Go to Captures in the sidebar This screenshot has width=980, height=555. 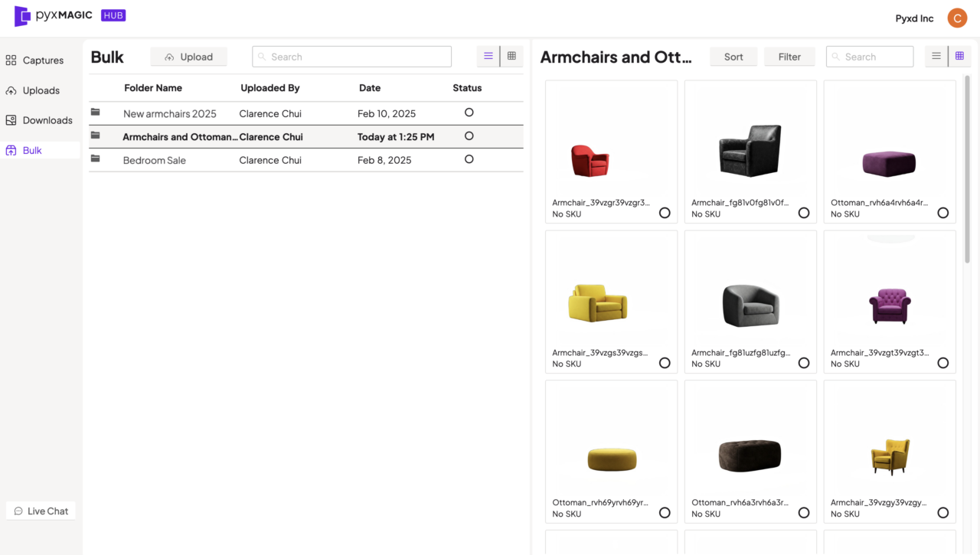tap(42, 60)
